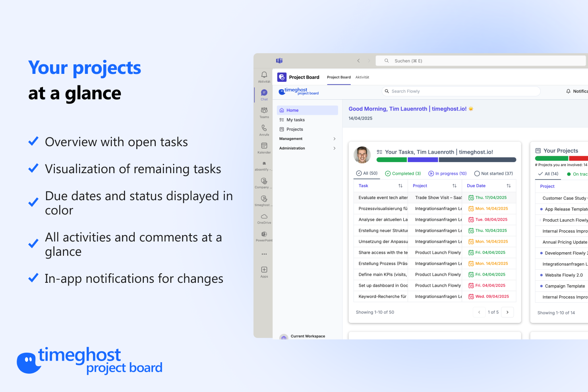The image size is (588, 392).
Task: Open task "Share access with the te"
Action: 383,253
